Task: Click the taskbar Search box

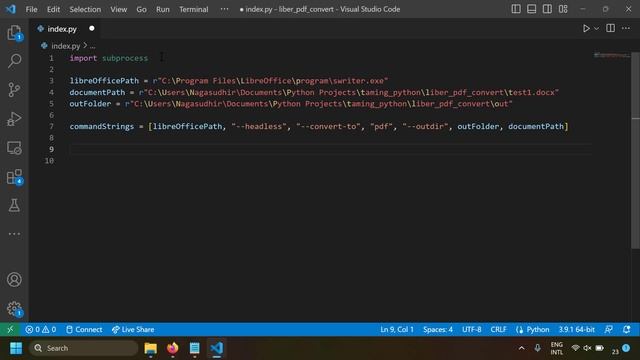Action: click(x=84, y=348)
